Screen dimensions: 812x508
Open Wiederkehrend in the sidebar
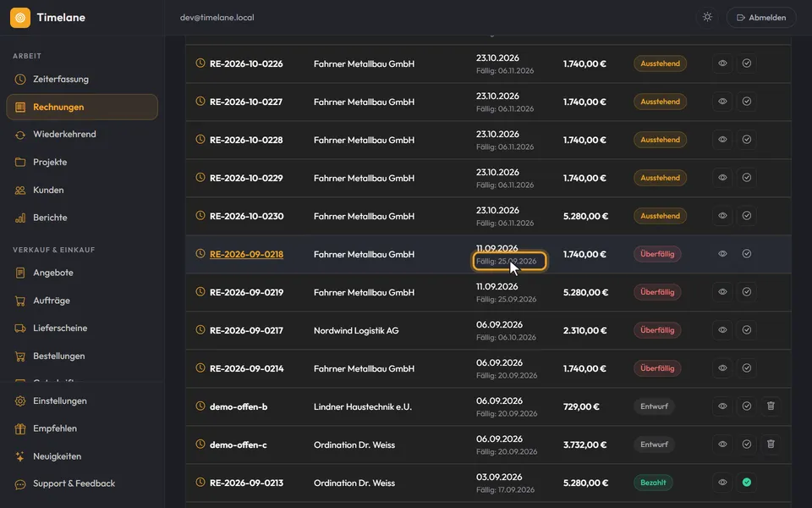(82, 135)
